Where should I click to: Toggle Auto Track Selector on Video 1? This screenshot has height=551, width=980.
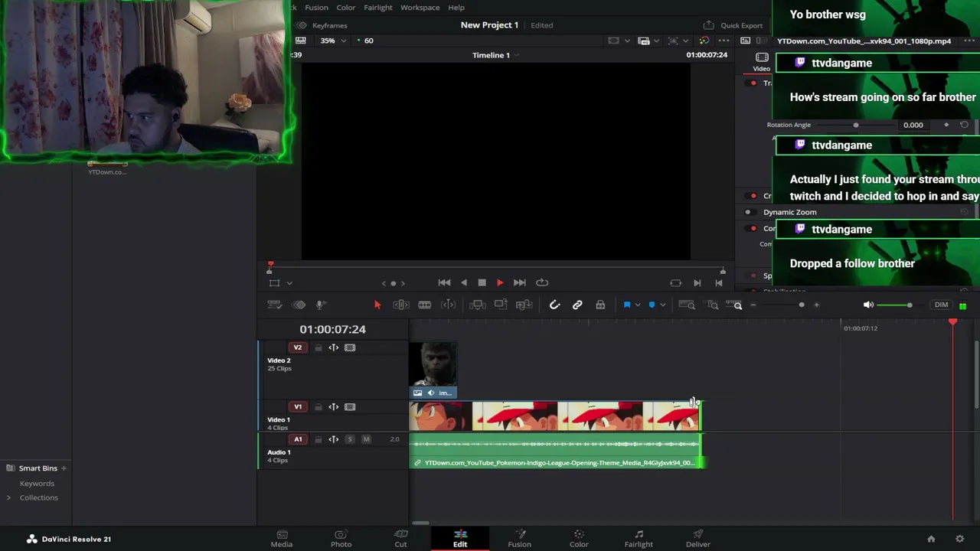[x=334, y=407]
